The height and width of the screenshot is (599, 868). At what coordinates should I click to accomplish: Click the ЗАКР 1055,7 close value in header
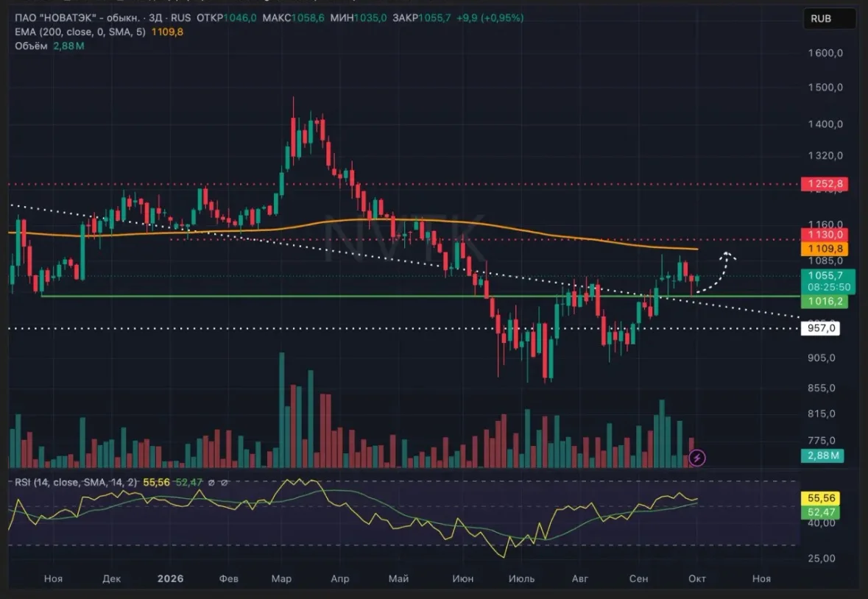tap(421, 18)
